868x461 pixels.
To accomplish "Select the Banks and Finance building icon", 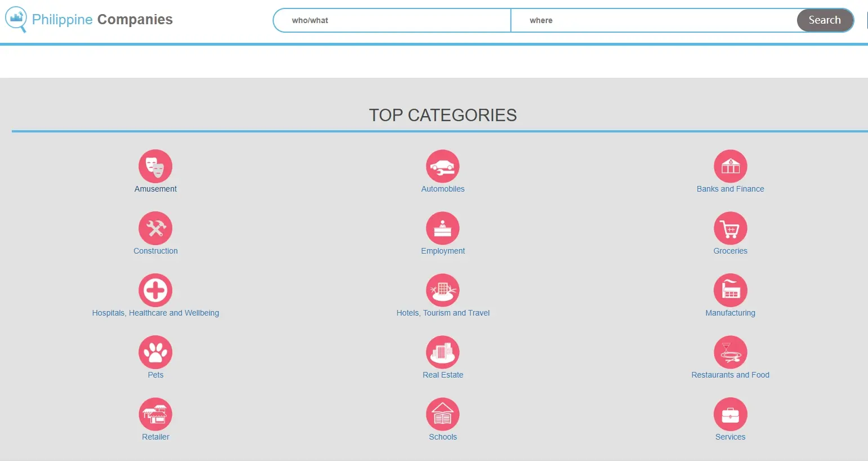I will [730, 166].
